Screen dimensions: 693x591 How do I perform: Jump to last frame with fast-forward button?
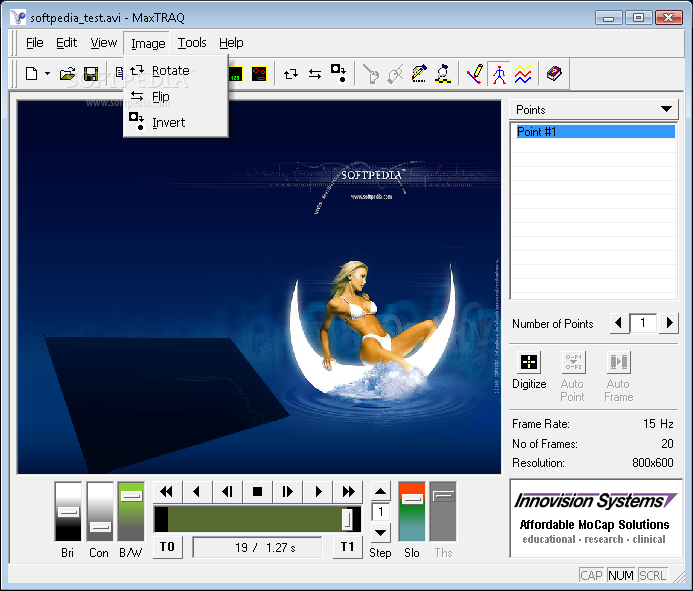(x=348, y=492)
